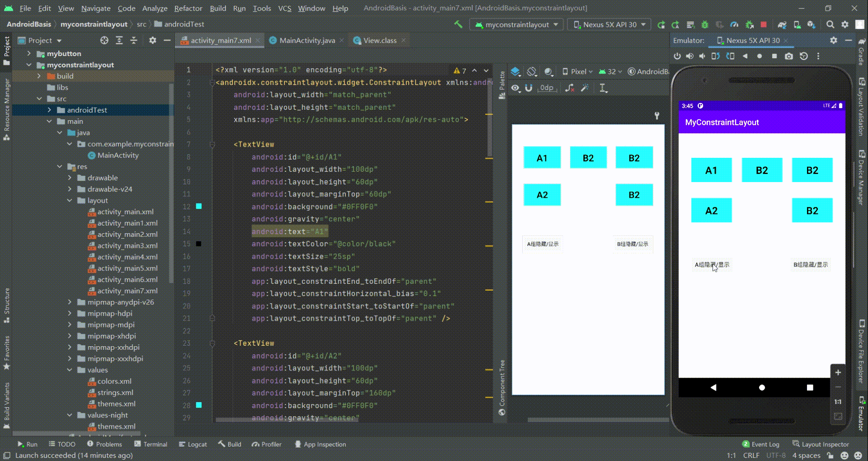Screen dimensions: 868x461
Task: Tap B组隐藏/显示 button in emulator
Action: [811, 265]
